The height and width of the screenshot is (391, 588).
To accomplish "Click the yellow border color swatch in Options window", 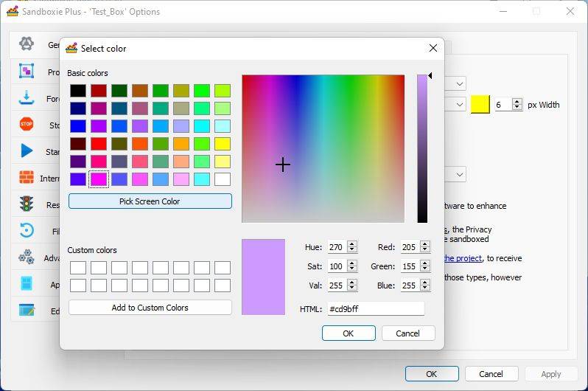I will [x=480, y=105].
